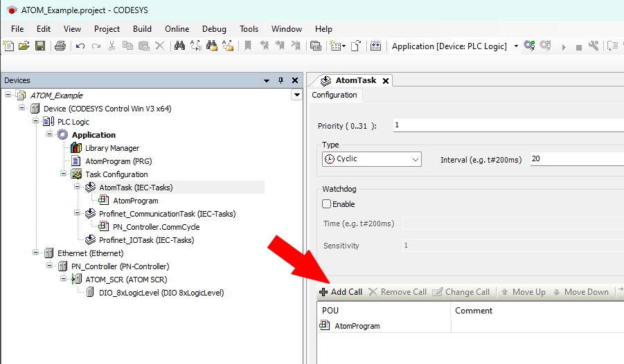The image size is (624, 364).
Task: Collapse the AtomTask (IEC-Tasks) node
Action: coord(77,187)
